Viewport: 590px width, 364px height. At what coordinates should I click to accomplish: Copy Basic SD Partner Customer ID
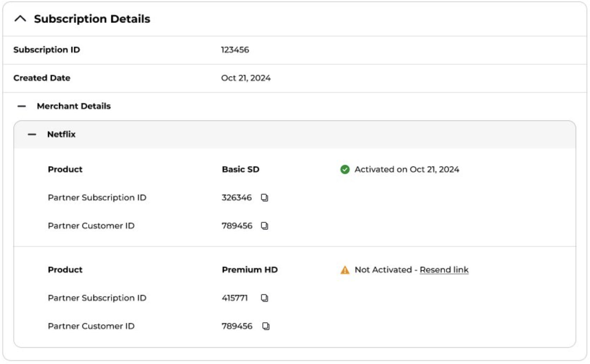(x=264, y=226)
